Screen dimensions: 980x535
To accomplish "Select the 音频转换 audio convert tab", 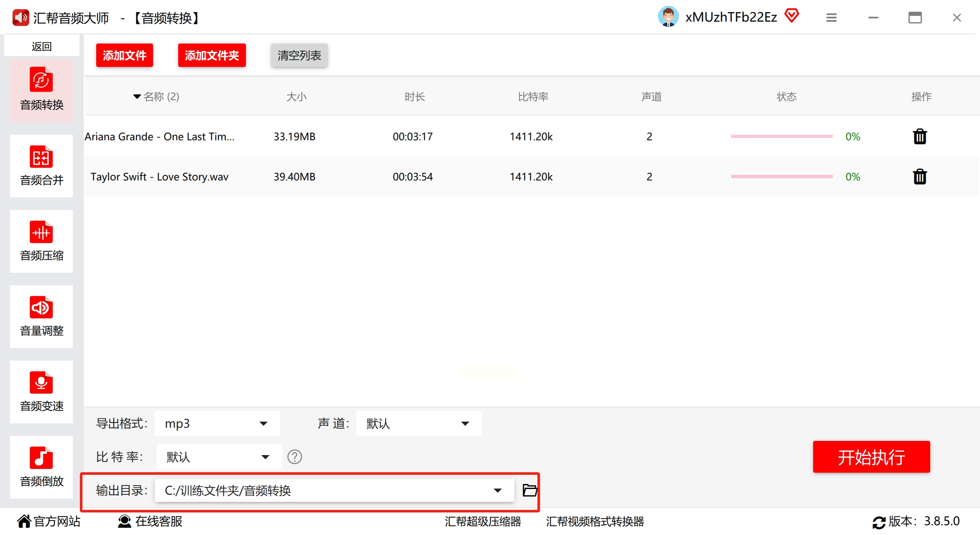I will 41,90.
